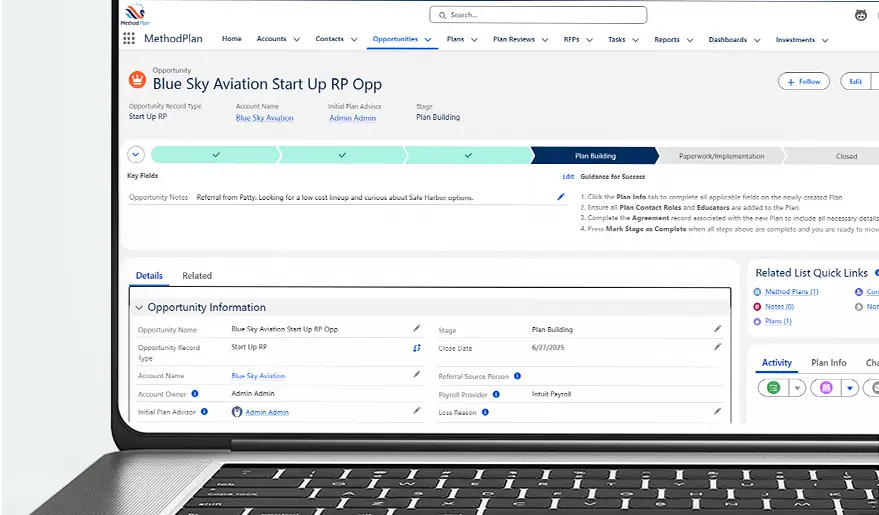Click the Method Plans quick link icon

(x=757, y=291)
